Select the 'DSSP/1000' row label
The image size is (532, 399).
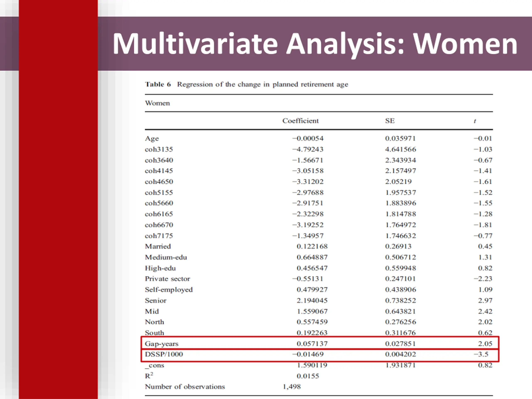(164, 354)
